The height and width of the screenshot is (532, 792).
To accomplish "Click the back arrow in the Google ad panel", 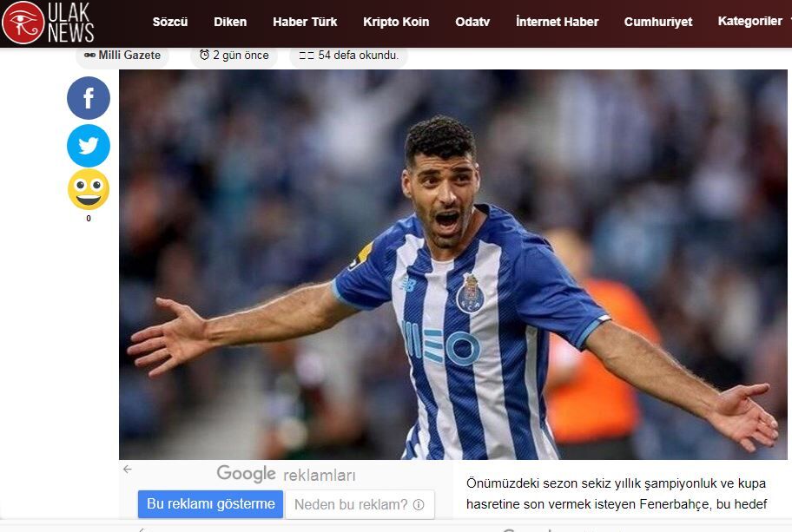I will click(128, 470).
